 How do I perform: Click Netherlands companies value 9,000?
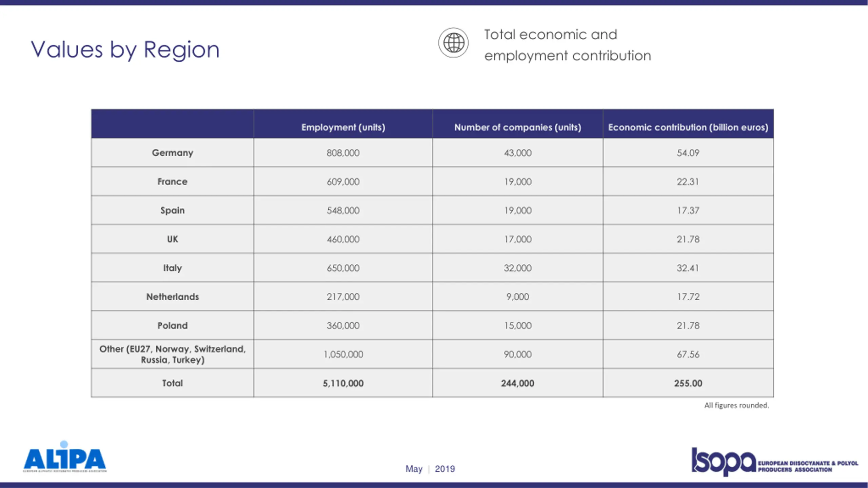point(518,297)
